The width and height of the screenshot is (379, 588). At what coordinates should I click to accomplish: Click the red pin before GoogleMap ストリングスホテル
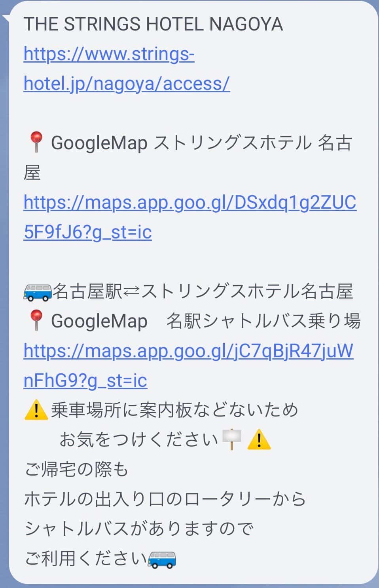tap(36, 143)
